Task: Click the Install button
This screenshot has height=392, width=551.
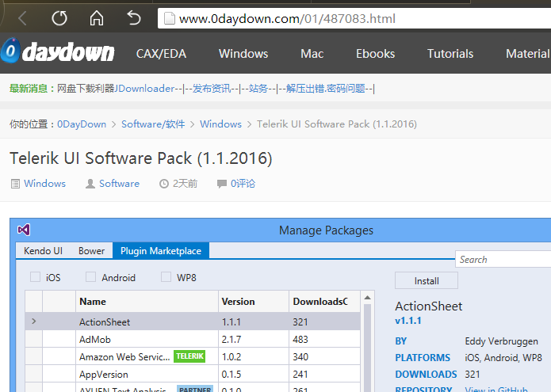Action: 427,281
